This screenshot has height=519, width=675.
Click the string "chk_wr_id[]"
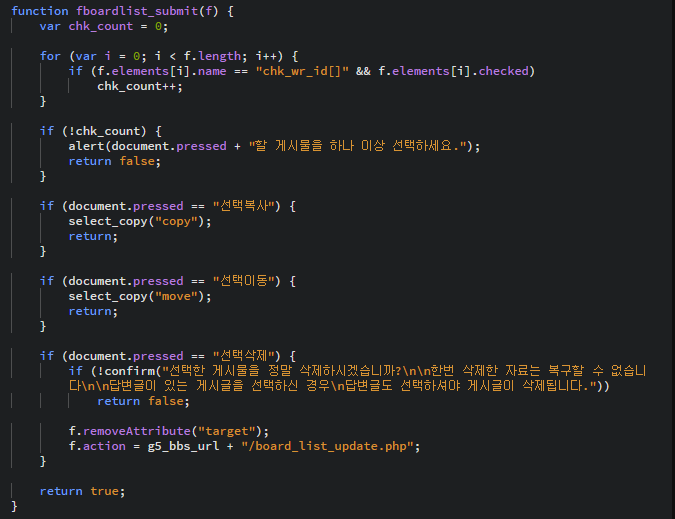(302, 71)
